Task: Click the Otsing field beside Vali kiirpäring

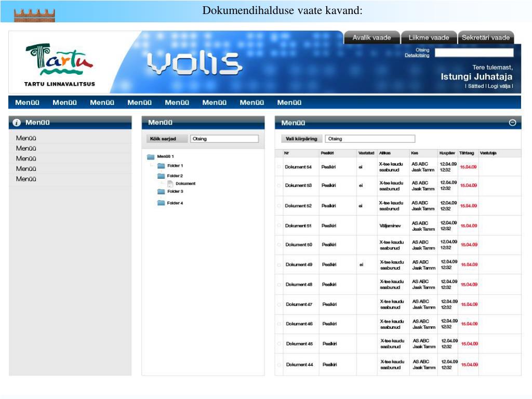Action: pos(370,139)
